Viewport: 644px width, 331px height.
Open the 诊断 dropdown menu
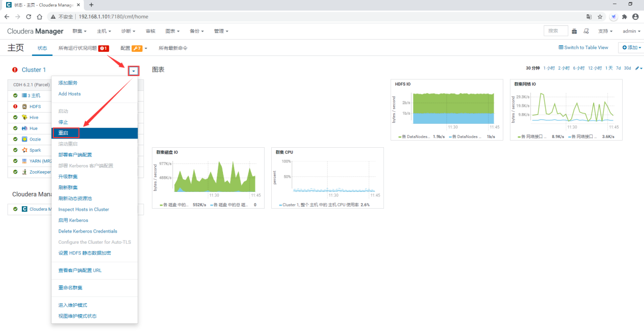click(x=128, y=31)
